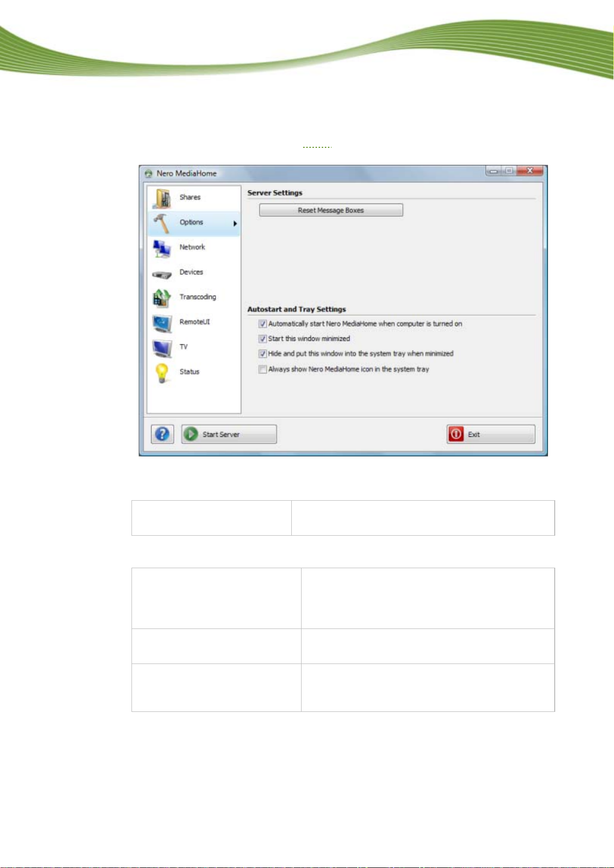Toggle Hide and put window into system tray

[x=263, y=354]
